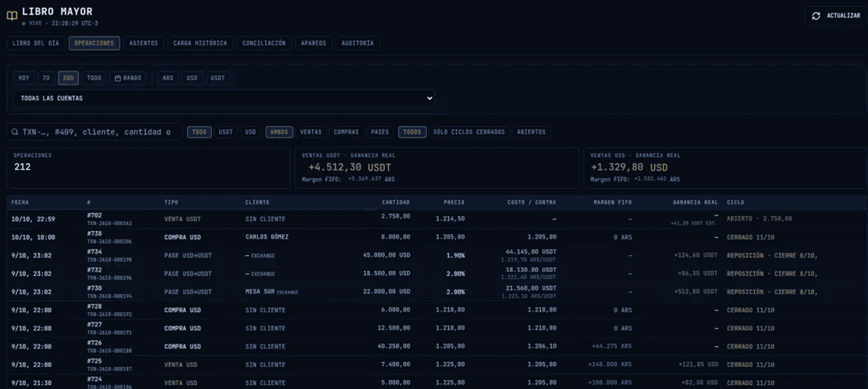Select the Sólo ciclos cerrados filter
The width and height of the screenshot is (868, 389).
click(469, 132)
